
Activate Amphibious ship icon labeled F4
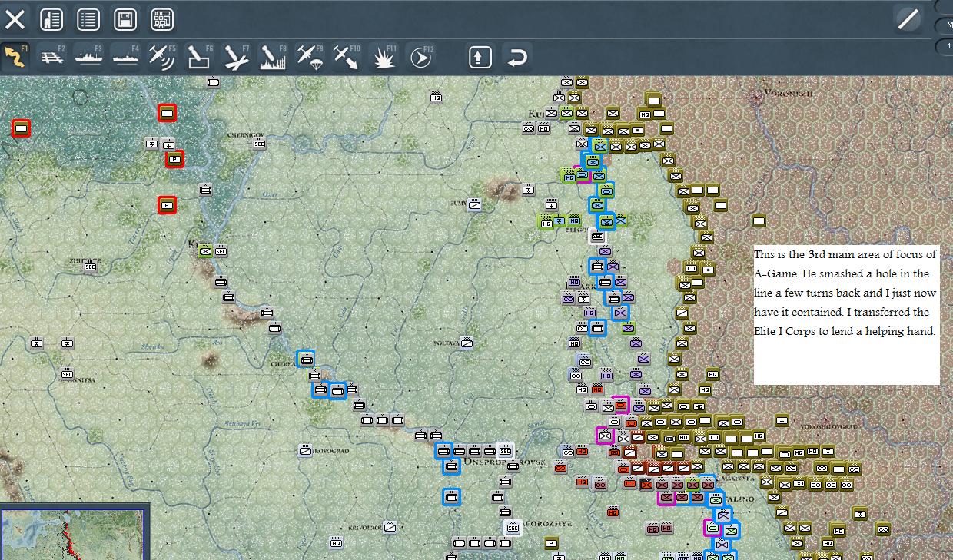coord(126,57)
